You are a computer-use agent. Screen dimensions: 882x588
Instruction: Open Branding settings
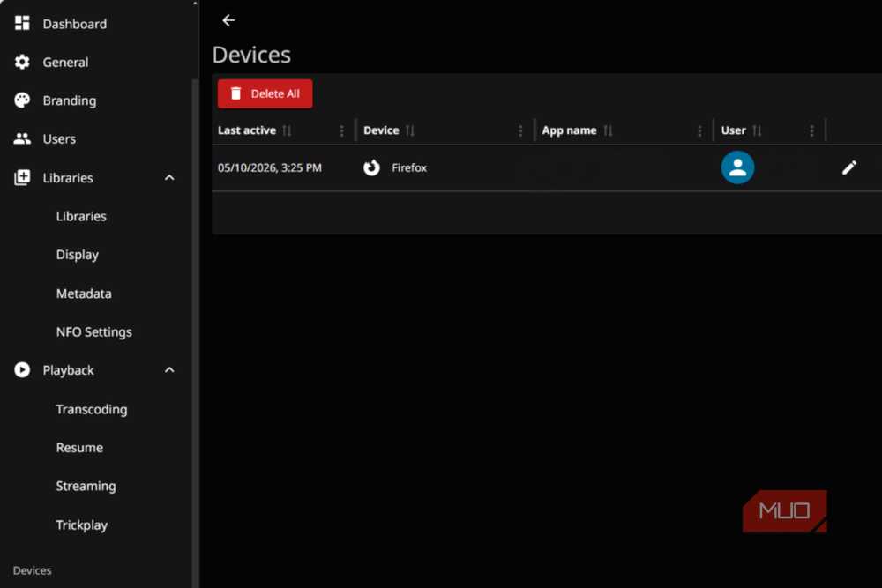(95, 100)
